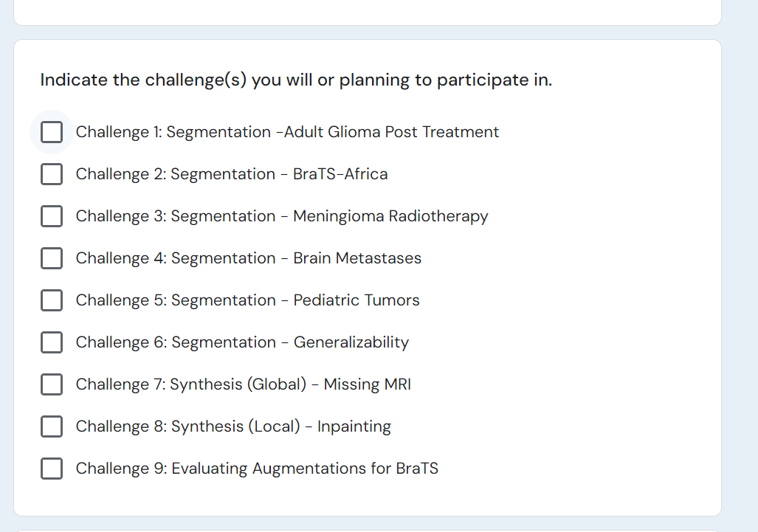This screenshot has width=758, height=532.
Task: Select the Challenge 9 Evaluating Augmentations checkbox
Action: click(52, 469)
